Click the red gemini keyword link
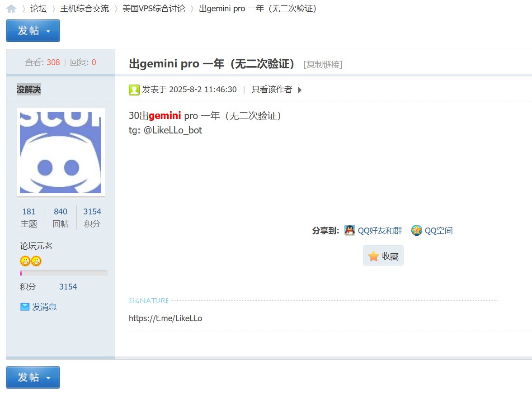Viewport: 532px width, 394px height. click(x=165, y=116)
